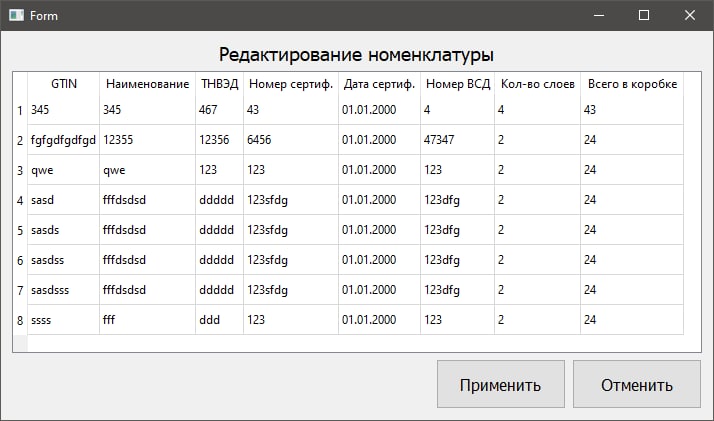Select GTIN cell 'fgfgdfgdfgd'
714x421 pixels.
64,140
